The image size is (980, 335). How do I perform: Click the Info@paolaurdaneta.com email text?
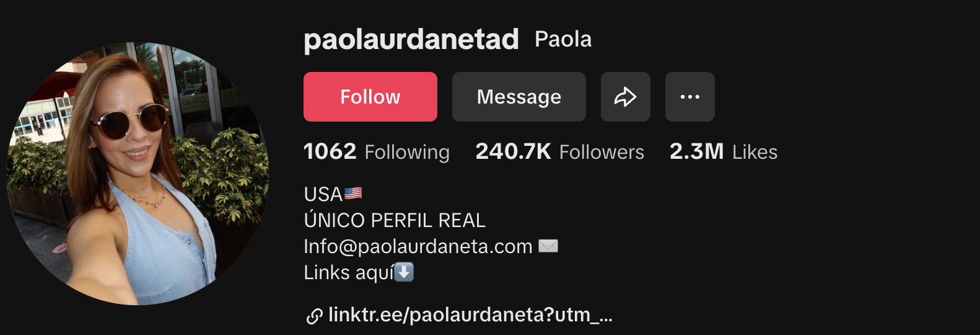pos(418,246)
